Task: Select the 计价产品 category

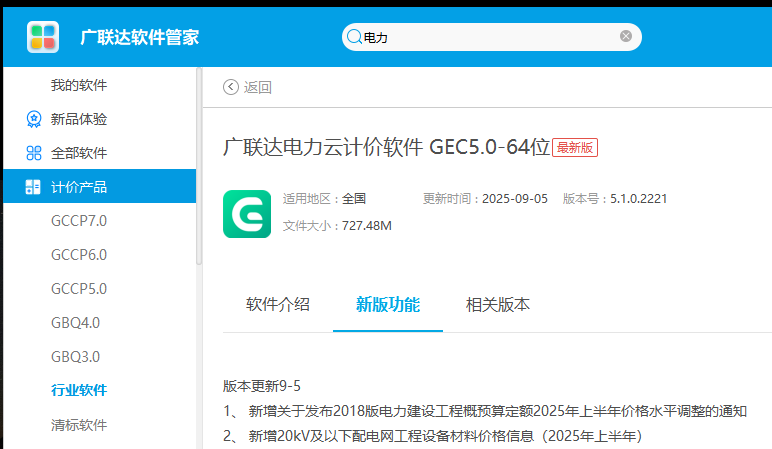Action: pos(99,186)
